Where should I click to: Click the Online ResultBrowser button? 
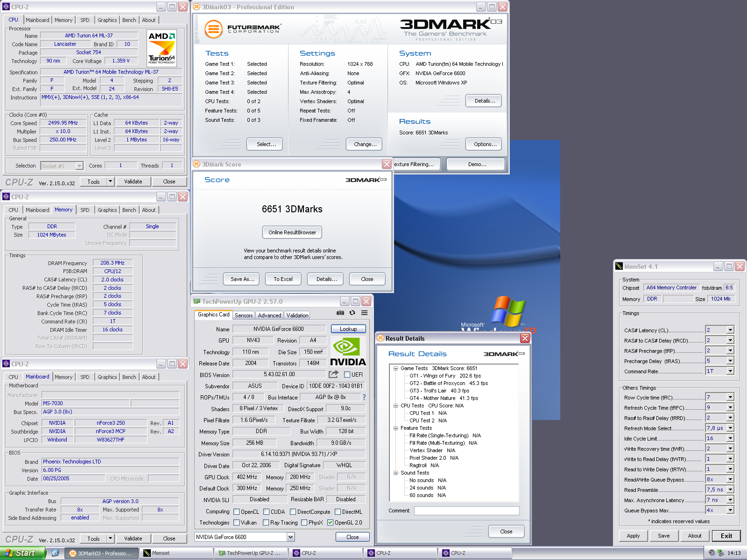(292, 232)
